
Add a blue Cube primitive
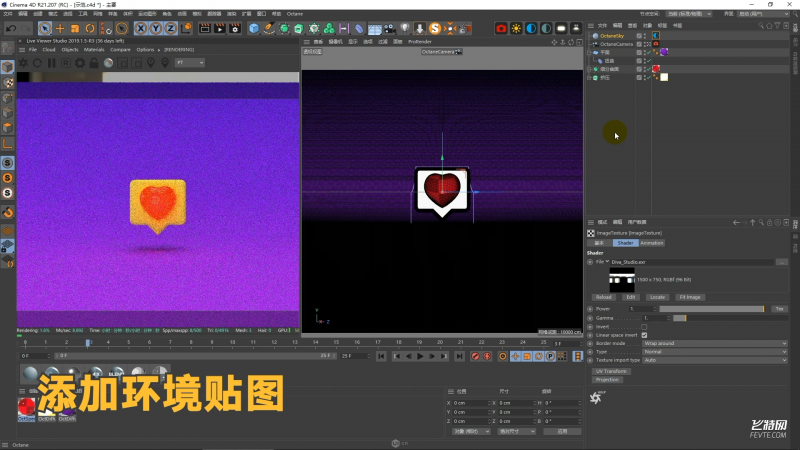pyautogui.click(x=254, y=29)
